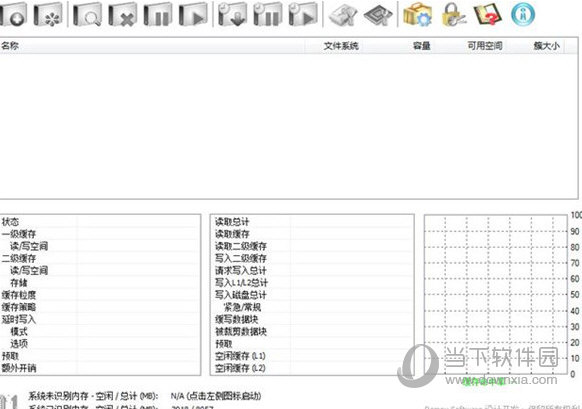582x409 pixels.
Task: Open program options box with gear
Action: pyautogui.click(x=418, y=15)
